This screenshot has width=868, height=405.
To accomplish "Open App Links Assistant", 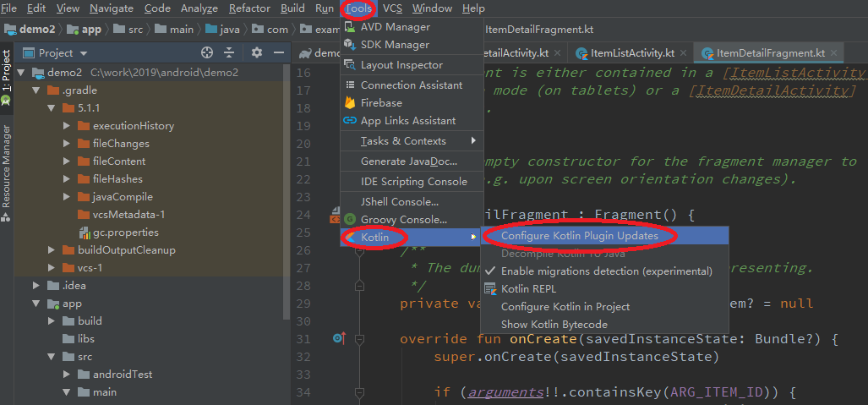I will click(x=412, y=120).
